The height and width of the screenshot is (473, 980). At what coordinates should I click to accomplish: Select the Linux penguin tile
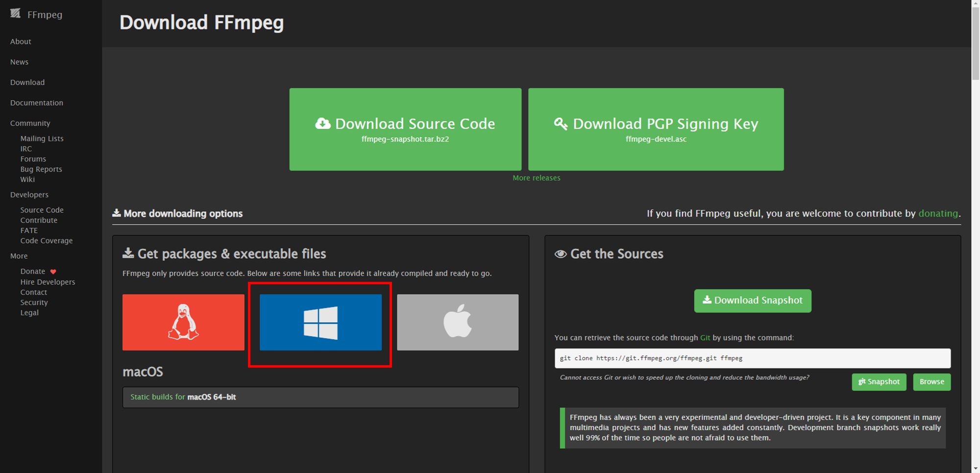(x=183, y=322)
